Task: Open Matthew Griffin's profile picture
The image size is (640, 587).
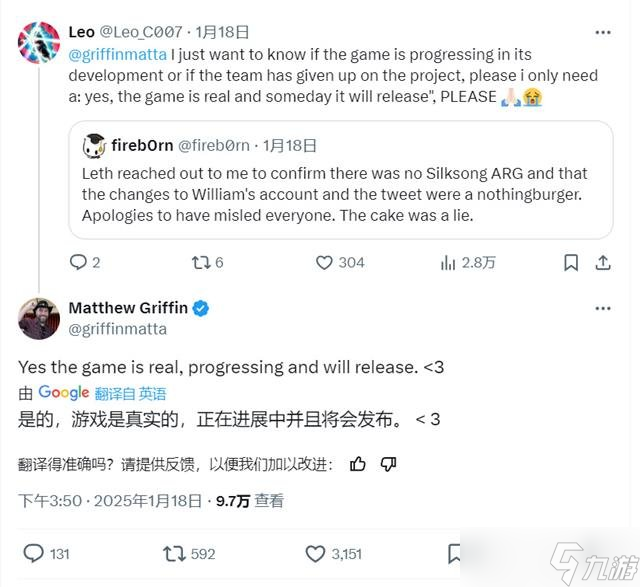Action: point(39,318)
